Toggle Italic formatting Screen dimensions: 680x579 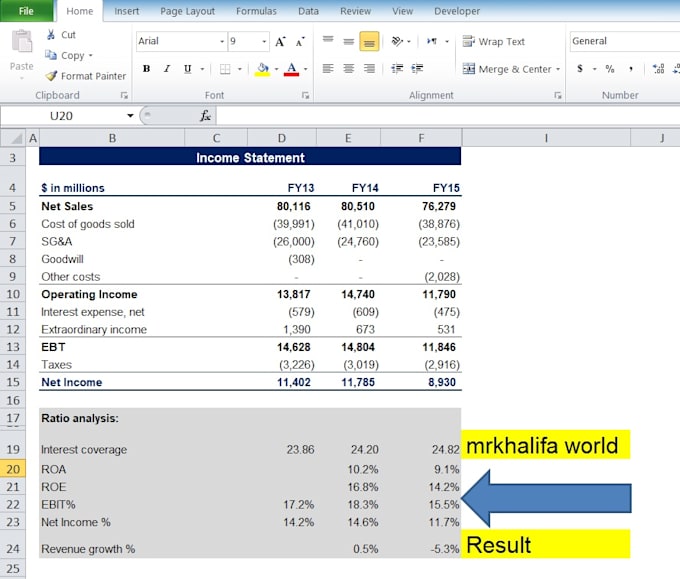(x=167, y=69)
